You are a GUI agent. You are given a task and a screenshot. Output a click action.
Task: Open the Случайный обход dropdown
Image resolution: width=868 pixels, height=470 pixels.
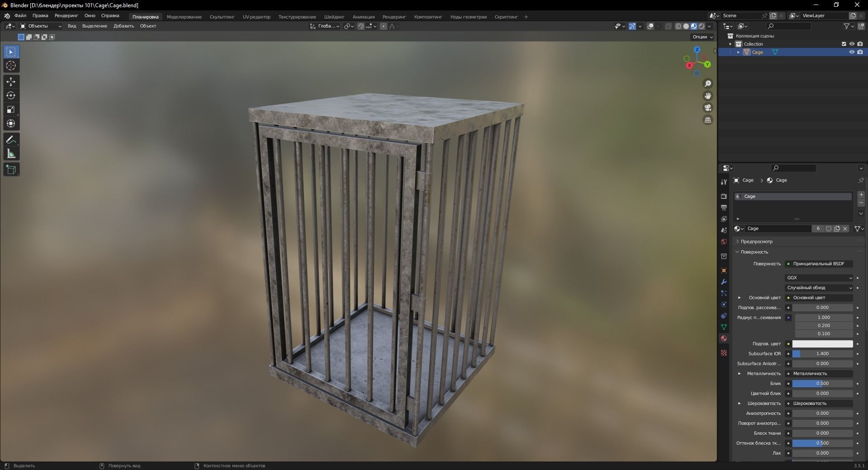[x=819, y=288]
